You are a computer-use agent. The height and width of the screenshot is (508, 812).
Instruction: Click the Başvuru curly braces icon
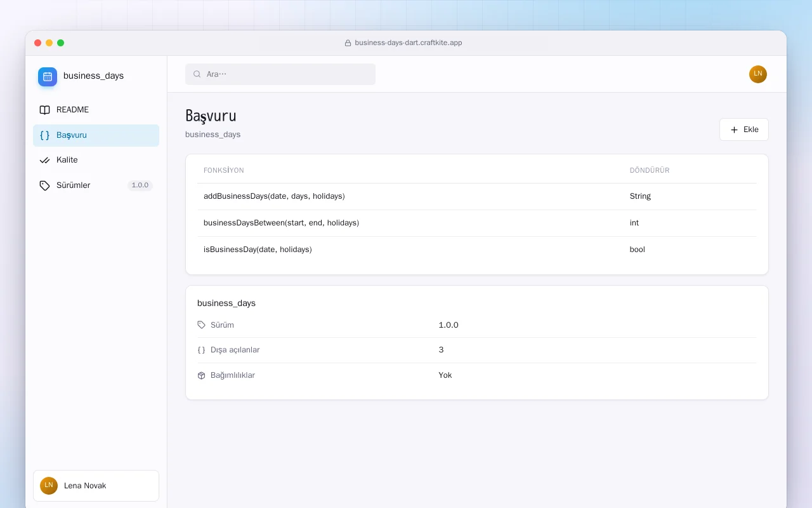tap(44, 135)
